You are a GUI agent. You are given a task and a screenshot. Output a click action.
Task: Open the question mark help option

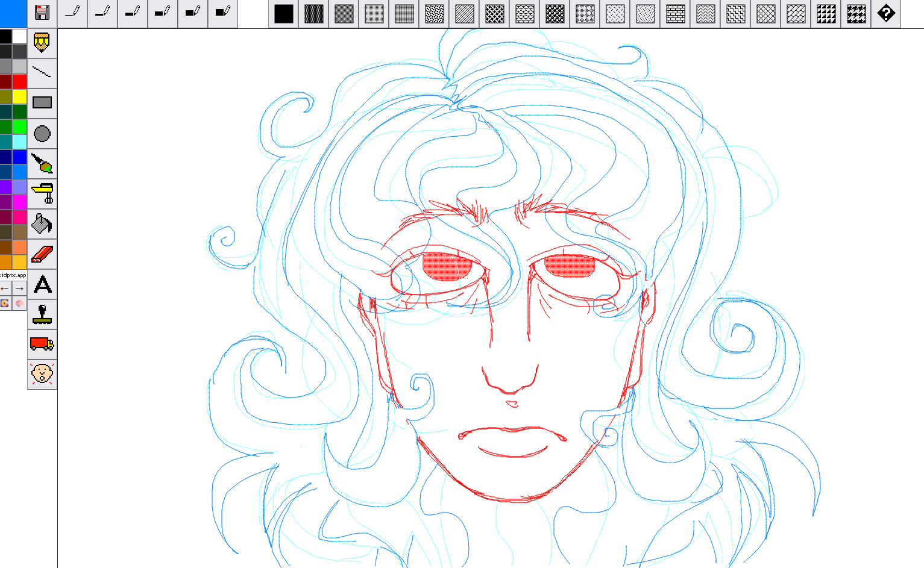point(886,13)
